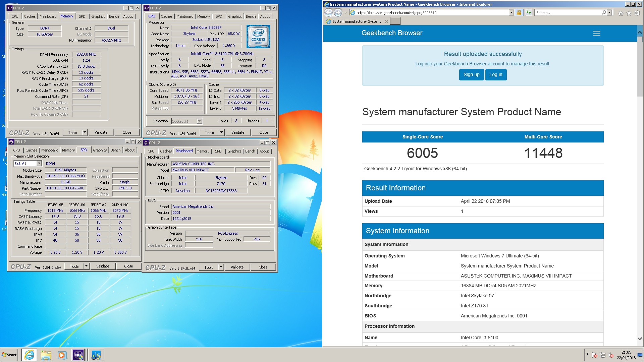This screenshot has height=362, width=644.
Task: Open recent pages dropdown beside forward button
Action: click(x=345, y=13)
